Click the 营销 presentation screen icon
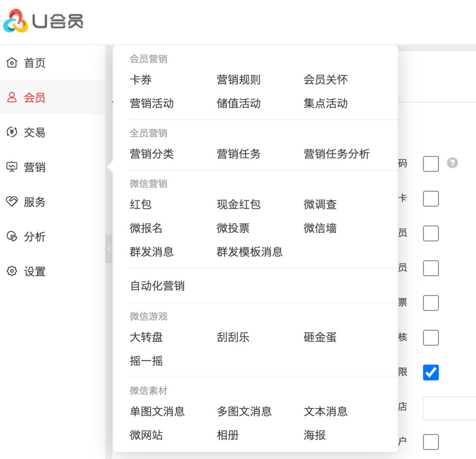This screenshot has height=459, width=476. pyautogui.click(x=11, y=167)
